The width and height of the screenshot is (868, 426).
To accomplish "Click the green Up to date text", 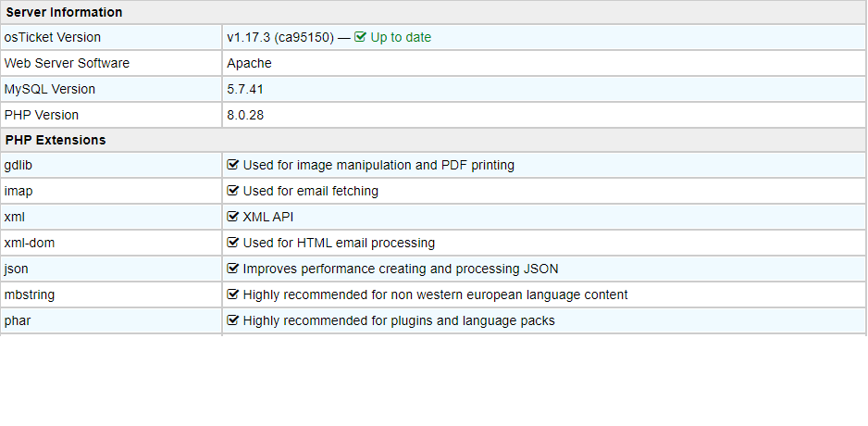I will click(401, 37).
